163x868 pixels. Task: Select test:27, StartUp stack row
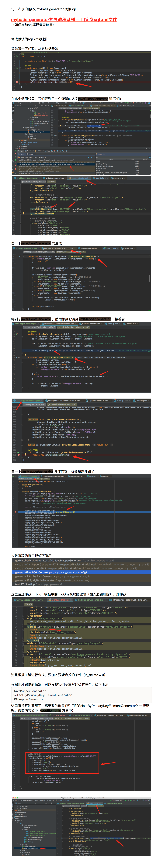click(x=81, y=584)
